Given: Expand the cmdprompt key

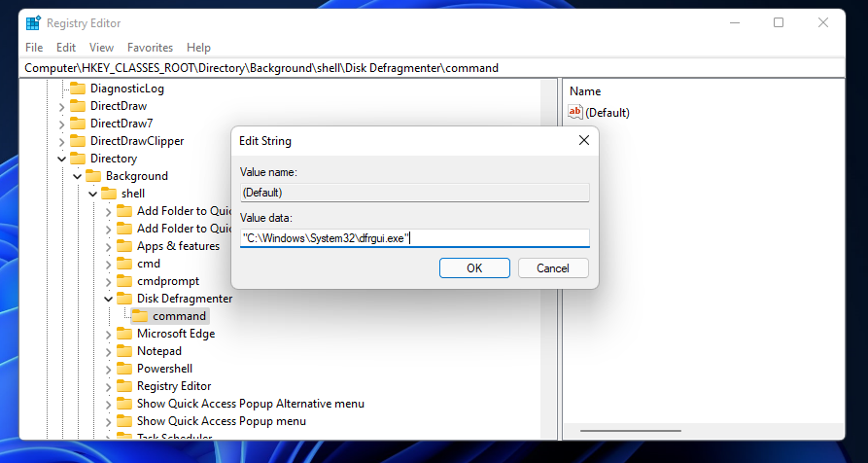Looking at the screenshot, I should point(108,281).
